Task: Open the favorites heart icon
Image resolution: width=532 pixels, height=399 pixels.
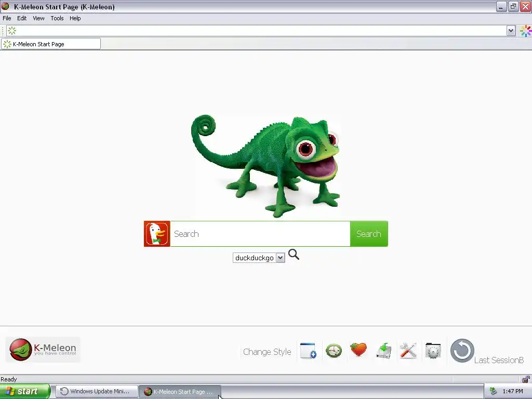Action: (358, 350)
